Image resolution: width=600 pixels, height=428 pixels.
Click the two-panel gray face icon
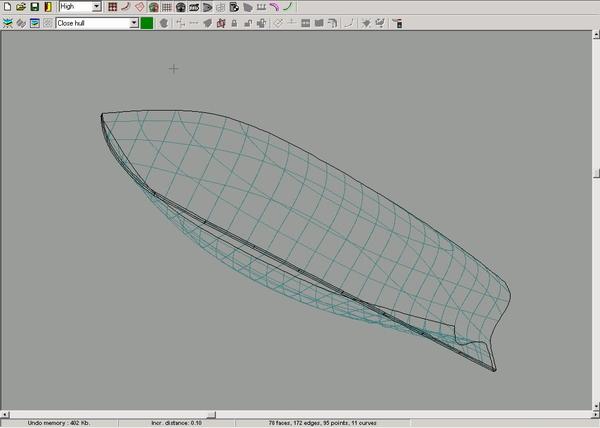point(305,23)
